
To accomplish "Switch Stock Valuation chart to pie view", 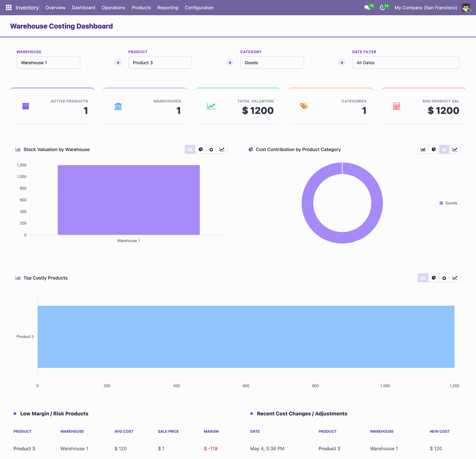I will [201, 149].
